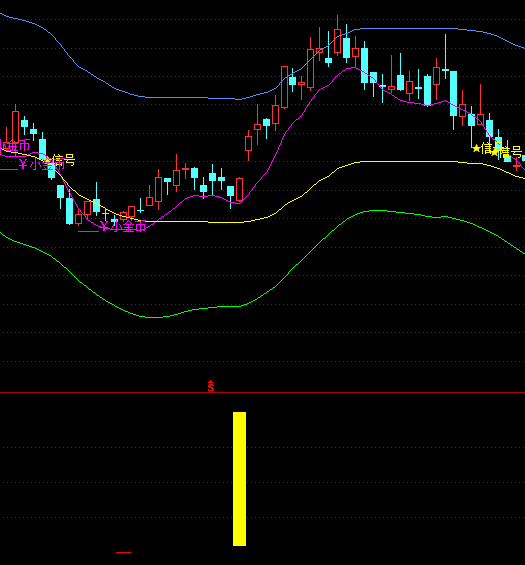Select the large cyan candle after the long-wick doji

(x=453, y=93)
